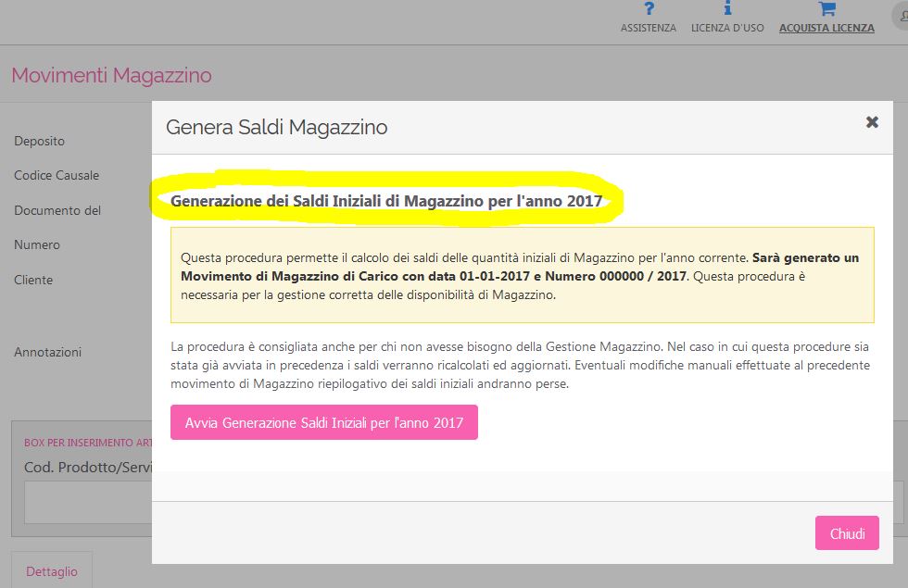Click the yellow info box text about Movimento di Carico
This screenshot has width=908, height=588.
click(522, 276)
